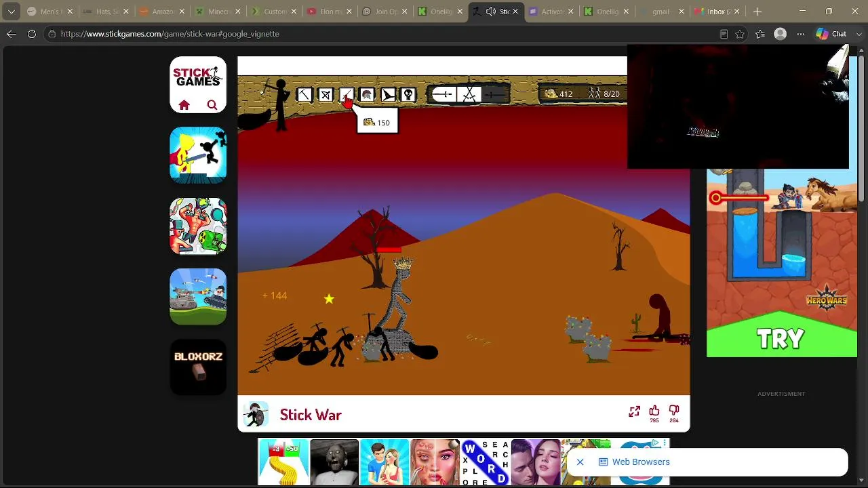Open the Bloxorz game thumbnail
Viewport: 868px width, 488px height.
pos(198,367)
